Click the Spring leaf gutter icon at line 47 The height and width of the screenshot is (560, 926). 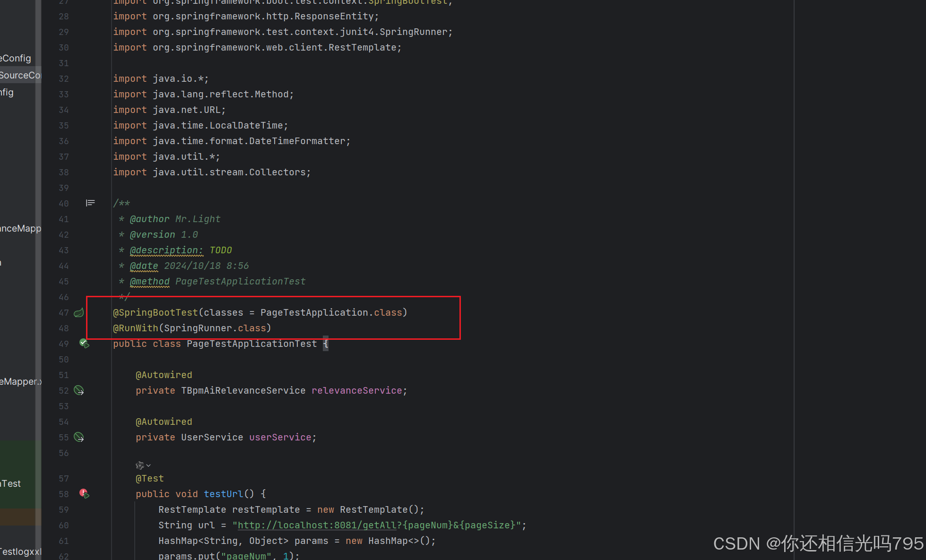[79, 312]
